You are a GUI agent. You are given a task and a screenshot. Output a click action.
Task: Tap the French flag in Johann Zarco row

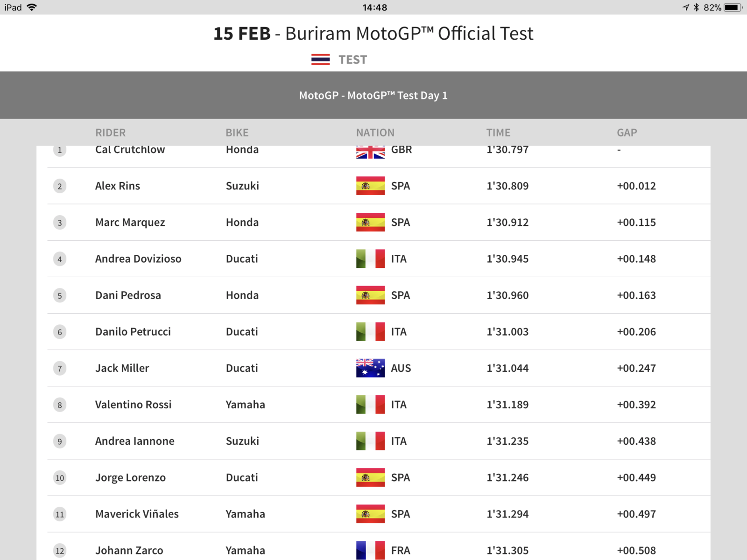[370, 550]
